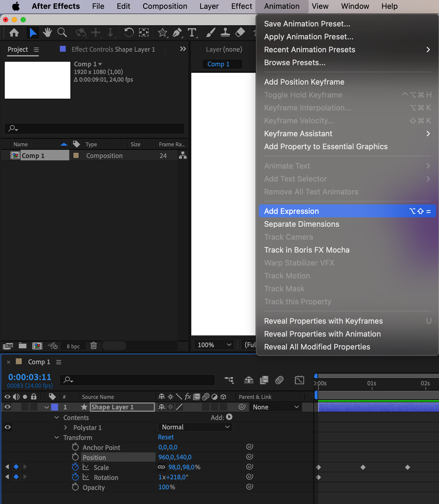Enable Anchor Point stopwatch keyframing
The image size is (439, 504).
pos(75,447)
